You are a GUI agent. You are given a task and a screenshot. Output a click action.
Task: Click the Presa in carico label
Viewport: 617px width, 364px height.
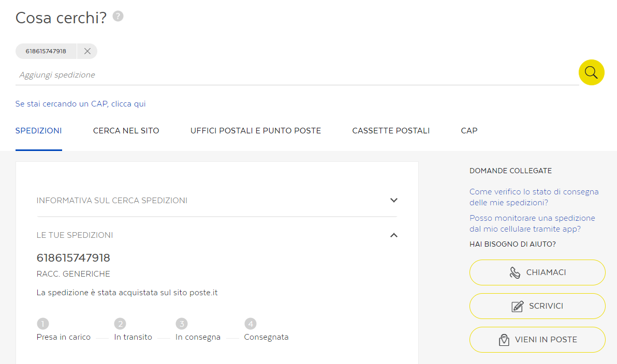point(63,337)
